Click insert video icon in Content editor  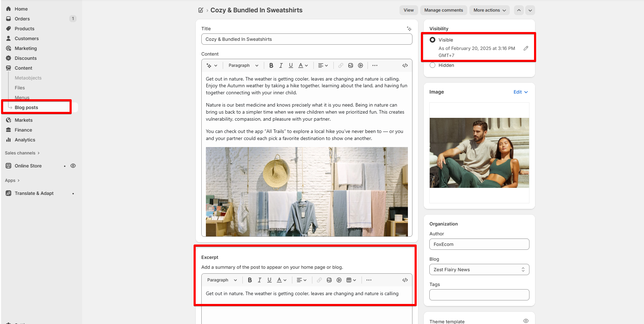(x=360, y=65)
